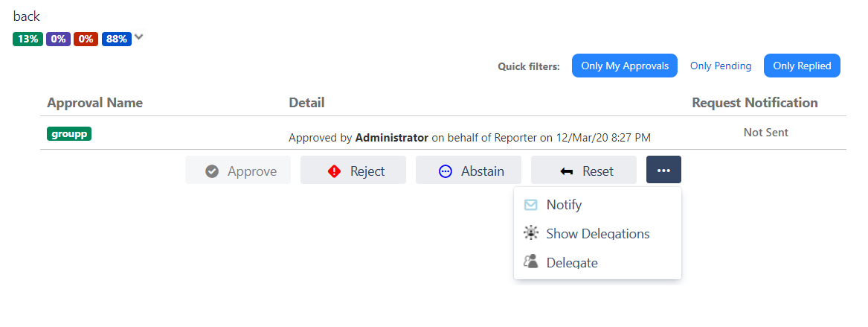Click the green 13% status badge
Image resolution: width=868 pixels, height=327 pixels.
(28, 39)
